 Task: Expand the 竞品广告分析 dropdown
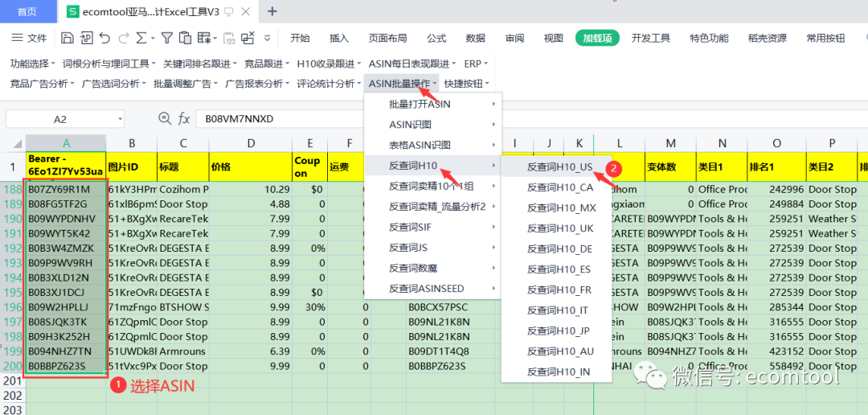(x=43, y=84)
